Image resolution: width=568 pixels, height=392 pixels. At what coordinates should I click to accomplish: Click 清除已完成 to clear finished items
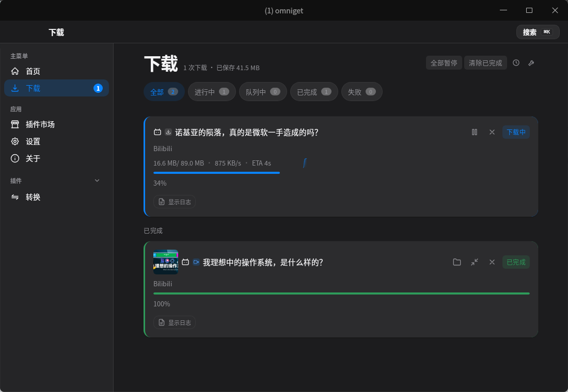(485, 63)
